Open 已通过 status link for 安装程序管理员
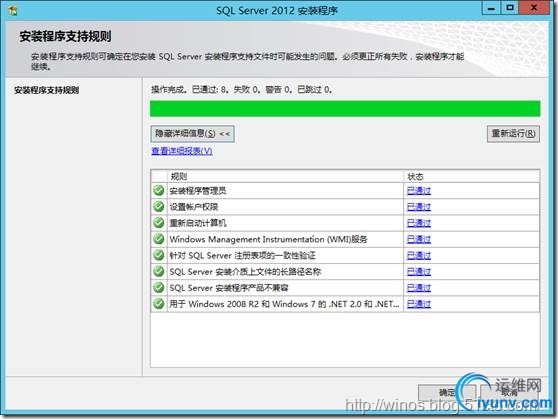 419,191
